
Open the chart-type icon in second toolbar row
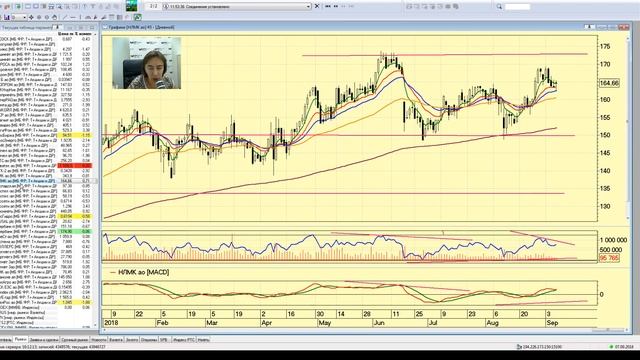[x=7, y=18]
